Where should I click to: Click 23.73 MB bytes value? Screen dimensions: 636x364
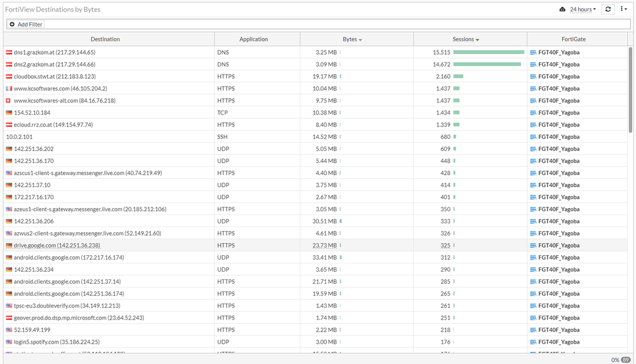(325, 245)
